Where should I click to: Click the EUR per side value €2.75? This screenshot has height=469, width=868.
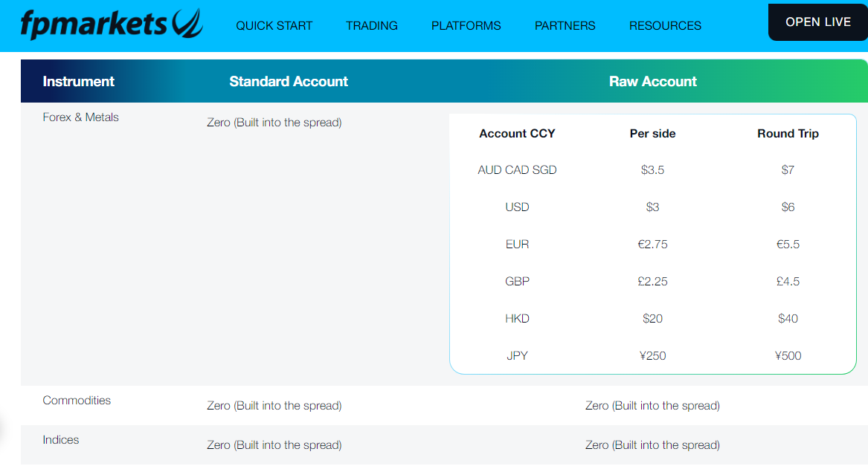pos(652,244)
